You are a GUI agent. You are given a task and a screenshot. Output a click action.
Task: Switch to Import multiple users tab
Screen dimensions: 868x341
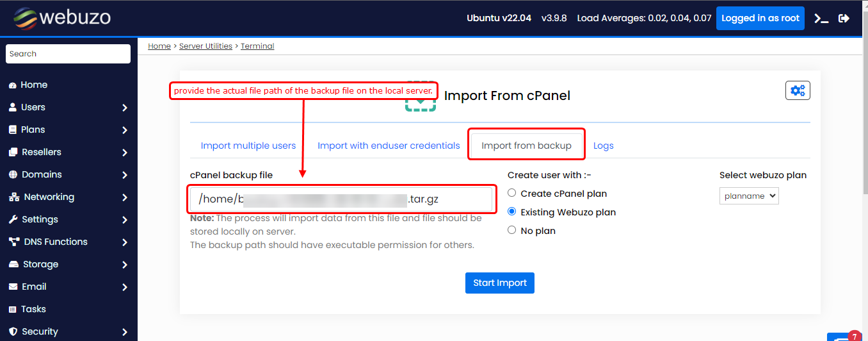(248, 146)
